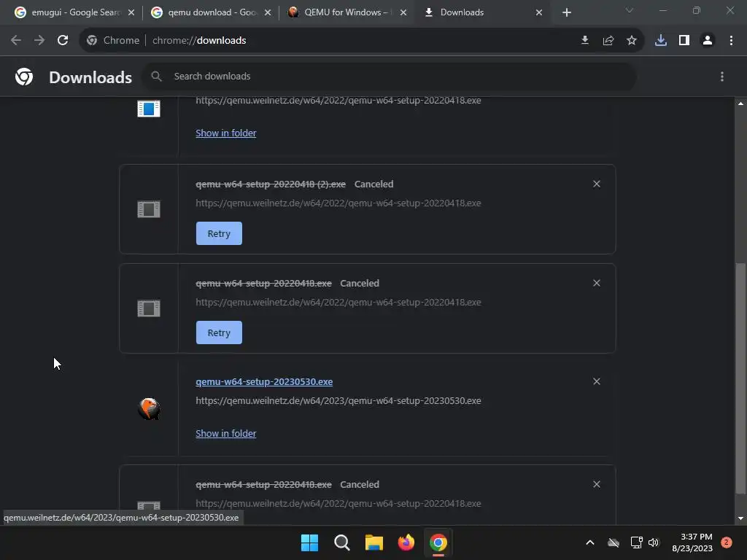Click URL text of qemu-w64-setup-20230530.exe download
This screenshot has height=560, width=747.
click(338, 400)
